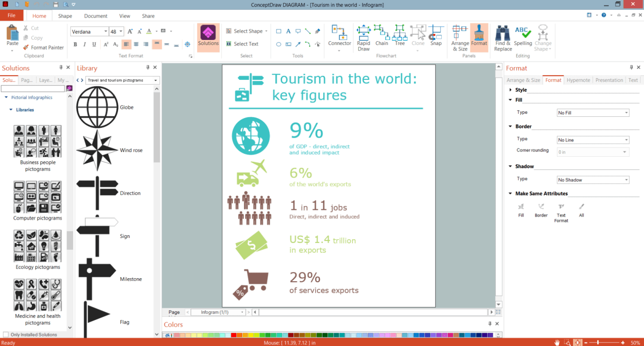Switch to the Shape ribbon tab

click(x=65, y=16)
